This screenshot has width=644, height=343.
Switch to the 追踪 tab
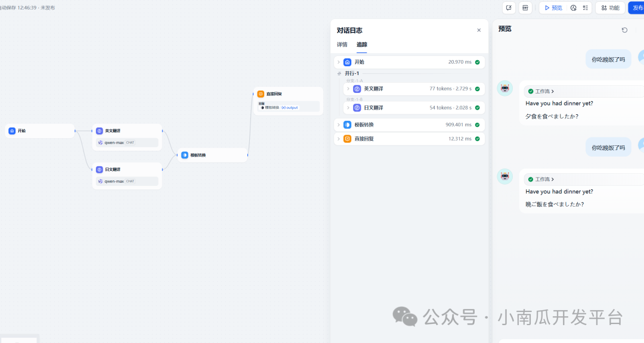(362, 44)
